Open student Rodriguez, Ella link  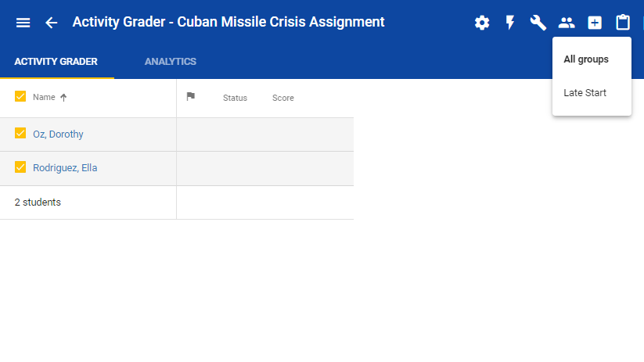tap(65, 168)
